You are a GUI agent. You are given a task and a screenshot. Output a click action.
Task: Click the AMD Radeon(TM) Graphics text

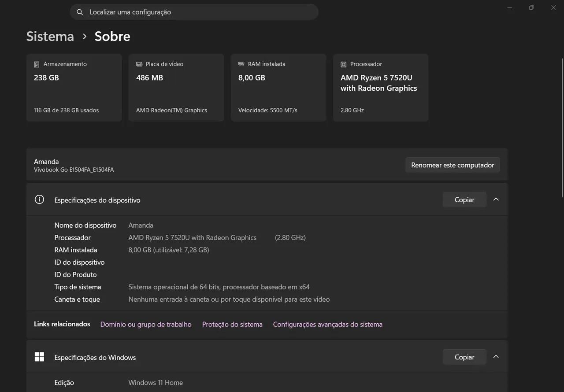tap(171, 110)
